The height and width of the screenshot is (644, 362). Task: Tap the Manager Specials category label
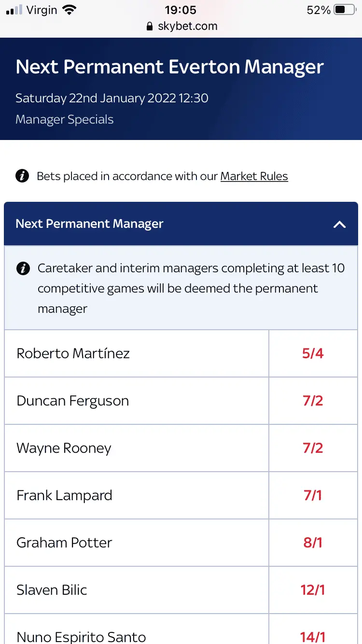[64, 120]
